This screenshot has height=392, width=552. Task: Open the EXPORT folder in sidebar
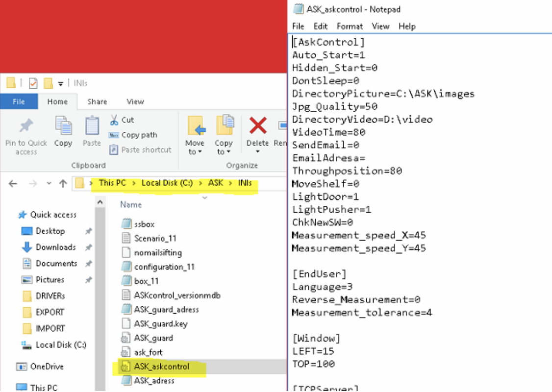[x=50, y=312]
